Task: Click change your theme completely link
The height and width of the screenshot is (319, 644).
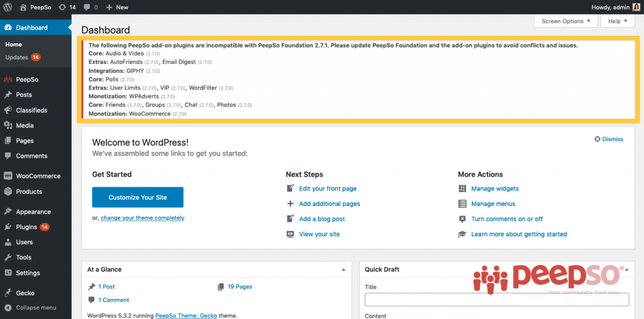Action: click(x=143, y=218)
